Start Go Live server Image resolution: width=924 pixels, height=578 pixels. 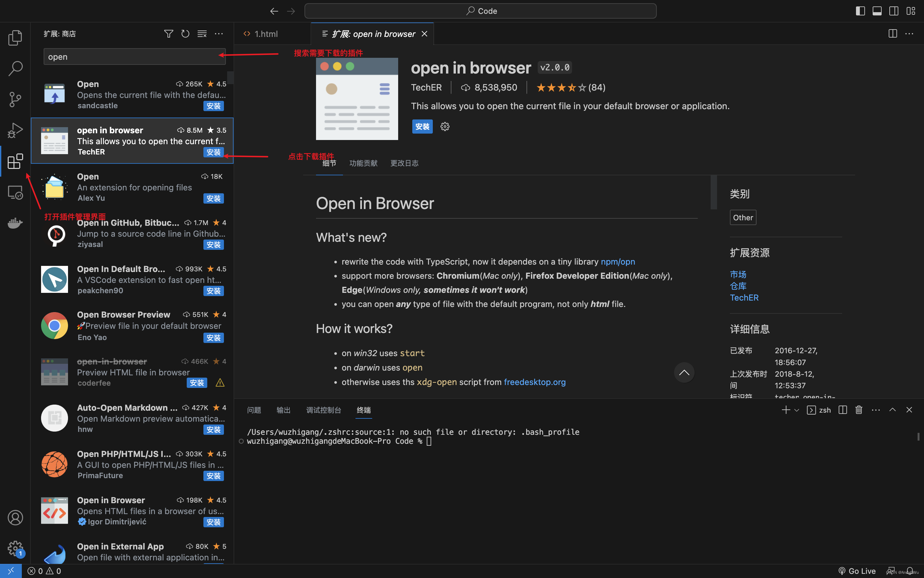[857, 571]
